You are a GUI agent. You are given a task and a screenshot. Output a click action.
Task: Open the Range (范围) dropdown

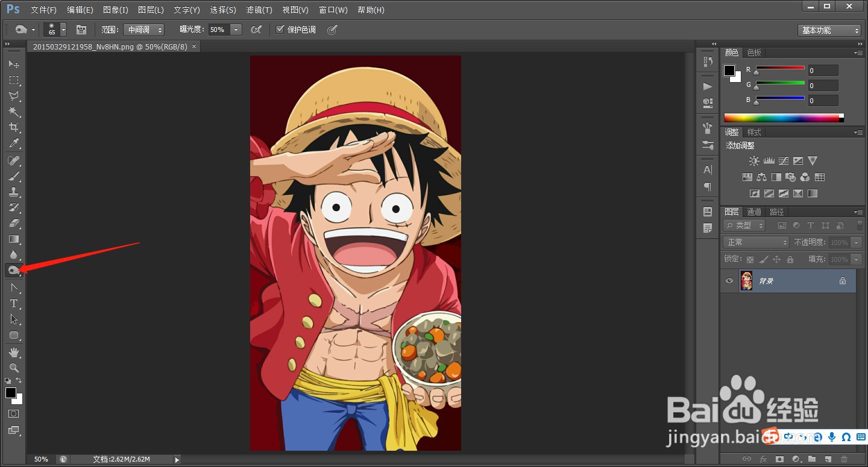(143, 30)
